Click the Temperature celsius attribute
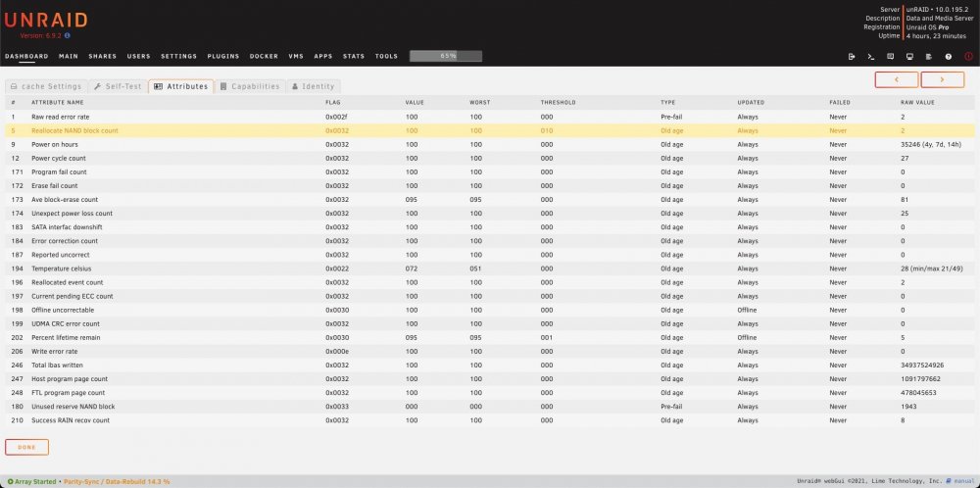The height and width of the screenshot is (488, 980). [61, 268]
